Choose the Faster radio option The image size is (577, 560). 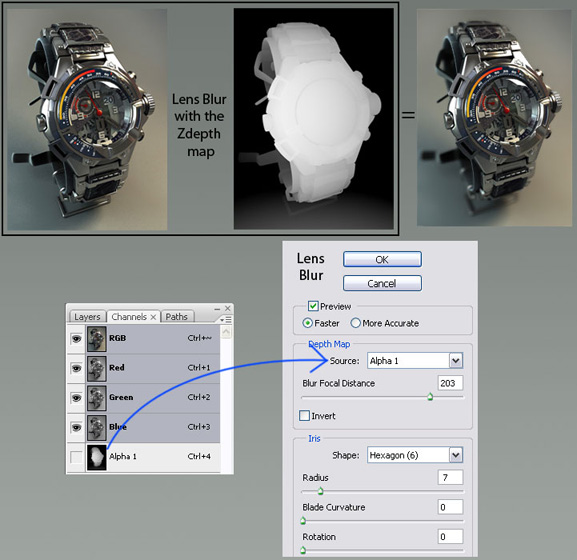[307, 323]
